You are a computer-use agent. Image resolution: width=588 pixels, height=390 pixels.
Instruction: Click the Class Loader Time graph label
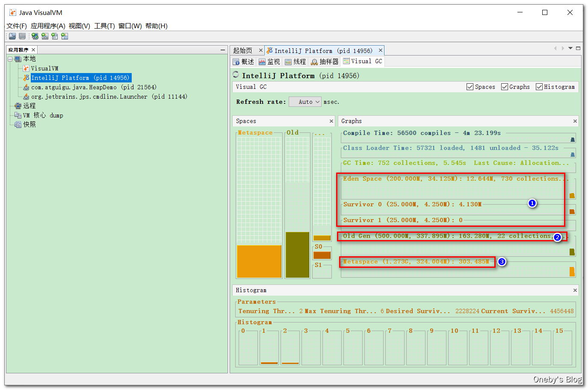pos(451,148)
